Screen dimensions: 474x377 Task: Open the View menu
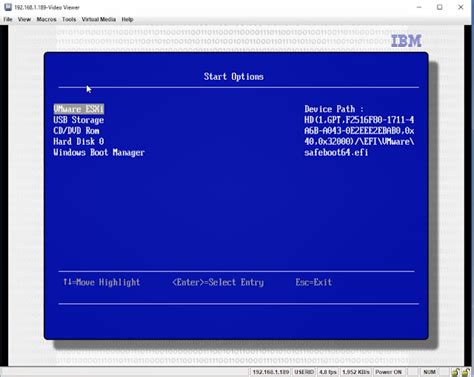tap(24, 19)
